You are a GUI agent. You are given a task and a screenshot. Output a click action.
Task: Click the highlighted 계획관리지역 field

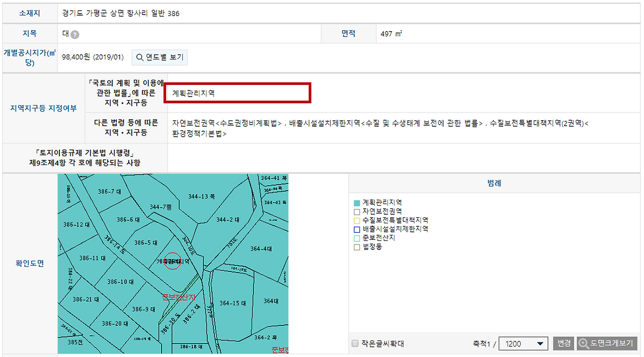pos(237,93)
